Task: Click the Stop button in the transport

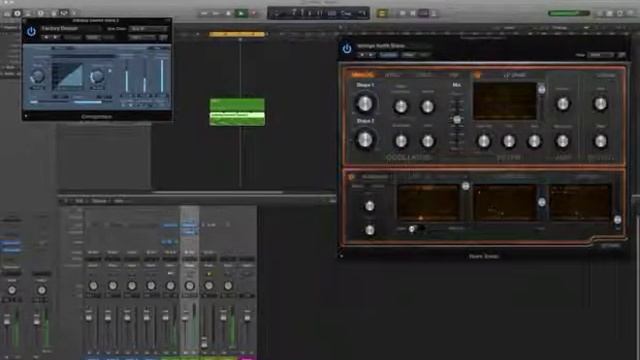Action: (228, 13)
